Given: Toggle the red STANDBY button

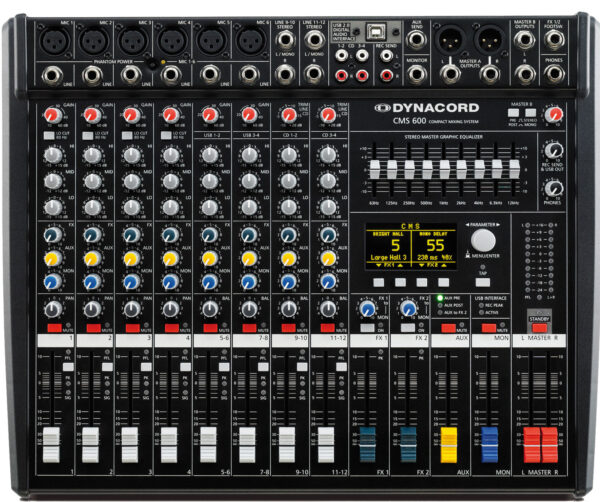Looking at the screenshot, I should tap(539, 327).
